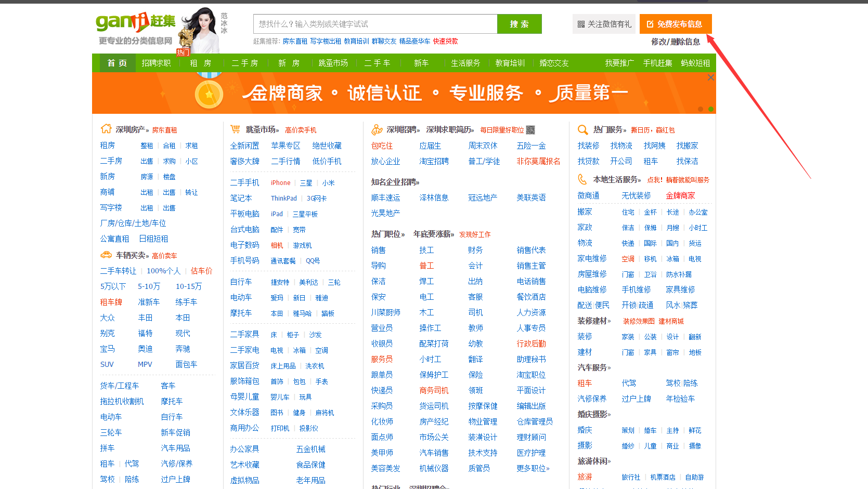Open the 生活服务 navigation tab
Screen dimensions: 868x489
(465, 63)
